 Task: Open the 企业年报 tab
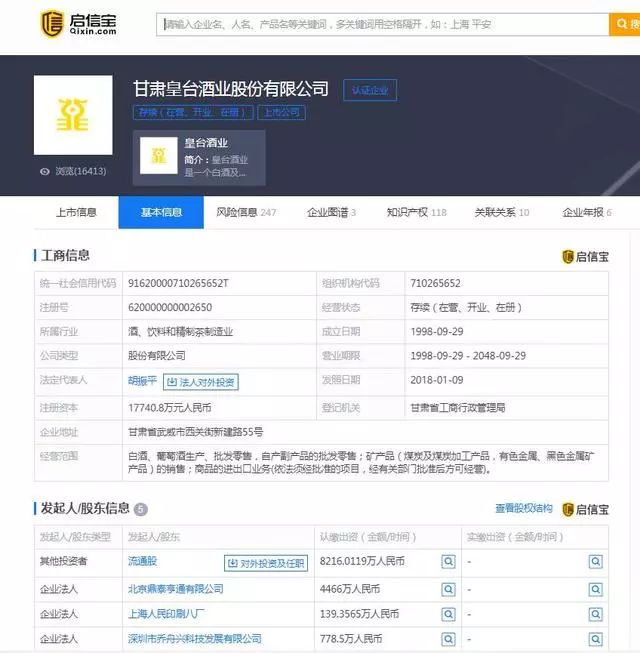click(587, 212)
